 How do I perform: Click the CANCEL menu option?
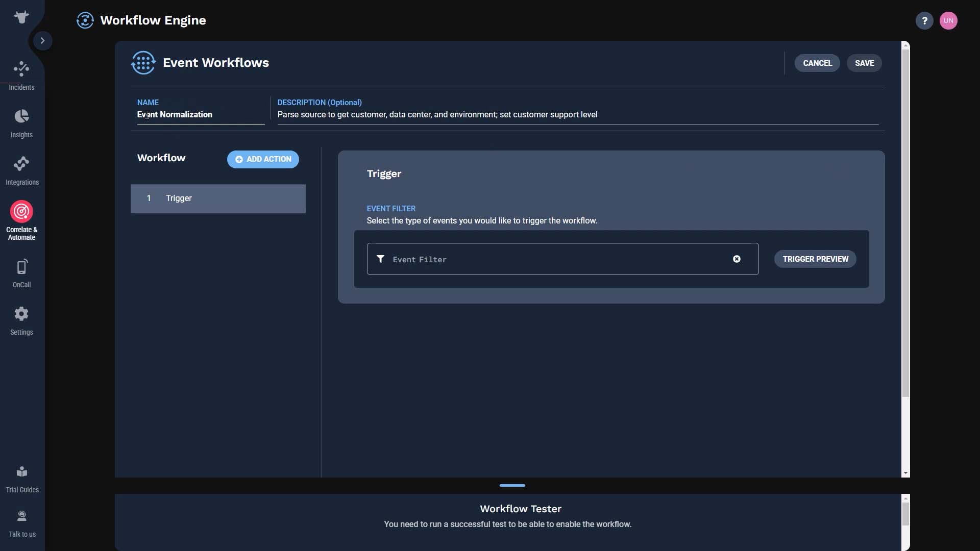(x=817, y=63)
